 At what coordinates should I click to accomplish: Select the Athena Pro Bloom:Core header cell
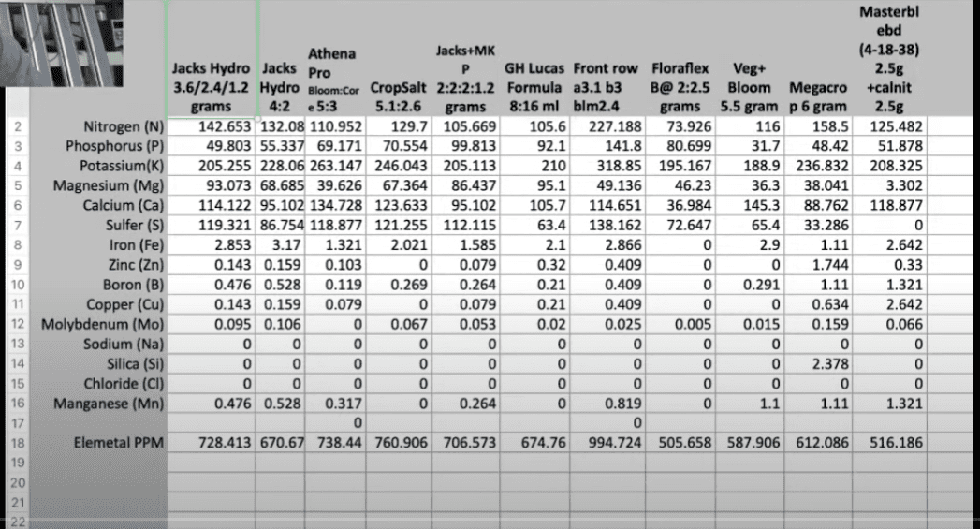(335, 58)
